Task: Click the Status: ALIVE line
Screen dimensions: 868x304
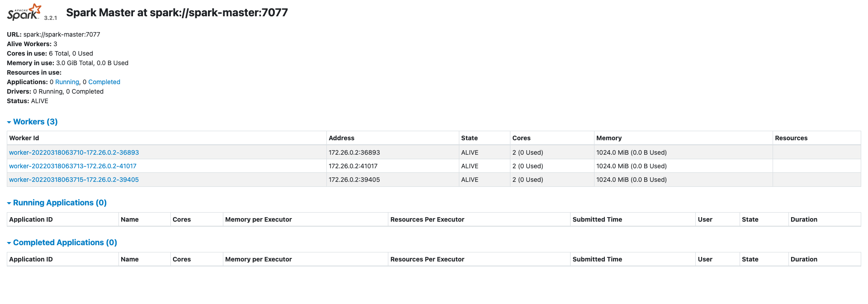Action: (x=27, y=101)
